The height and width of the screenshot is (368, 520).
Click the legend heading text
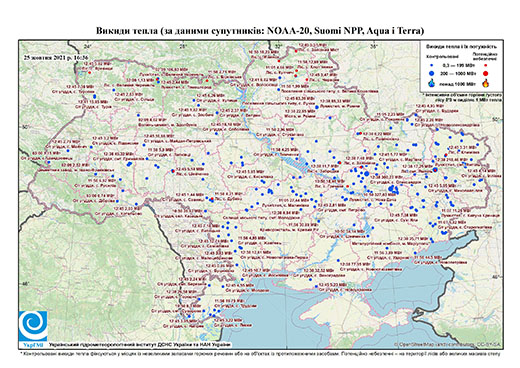point(462,46)
